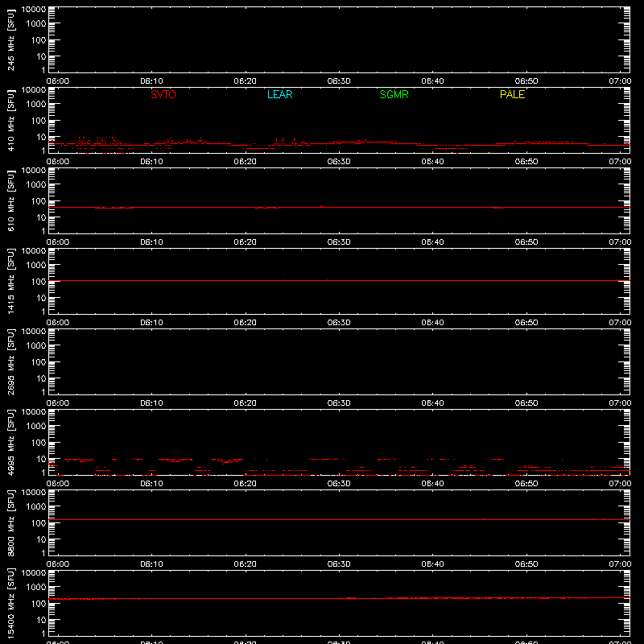Select the '1415 MHz [SFU]' axis title
Image resolution: width=644 pixels, height=644 pixels.
point(10,281)
